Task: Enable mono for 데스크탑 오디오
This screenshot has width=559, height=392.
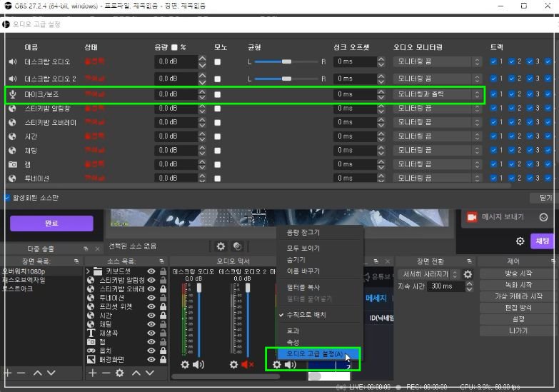Action: 218,62
